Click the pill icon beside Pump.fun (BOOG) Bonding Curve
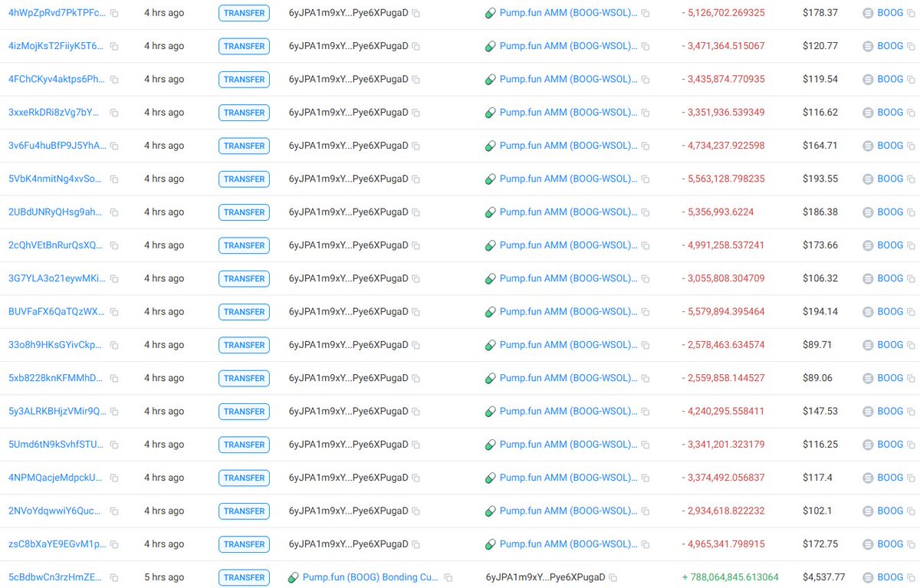Screen dimensions: 920x588 point(293,577)
